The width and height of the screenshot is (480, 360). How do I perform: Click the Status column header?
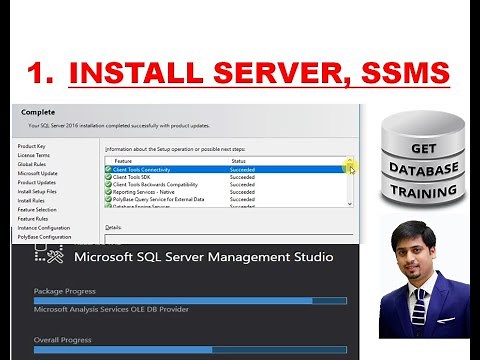click(x=238, y=161)
